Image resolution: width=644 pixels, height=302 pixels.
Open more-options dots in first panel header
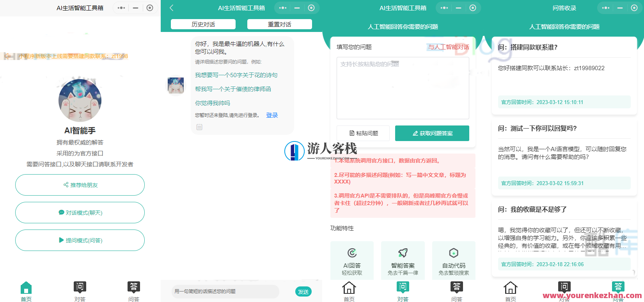pos(121,8)
